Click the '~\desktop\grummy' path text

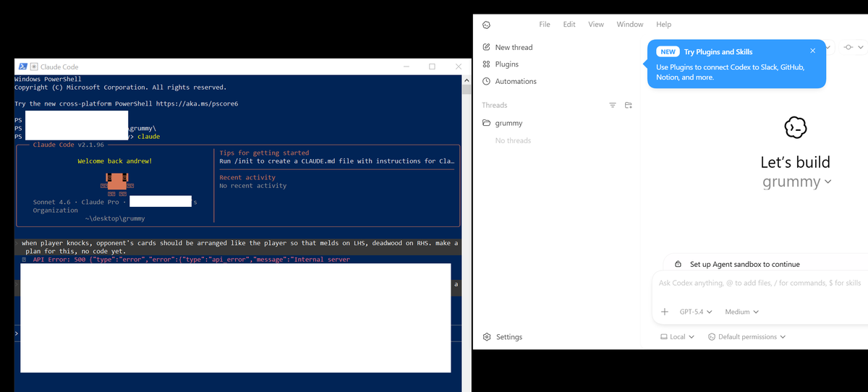115,218
